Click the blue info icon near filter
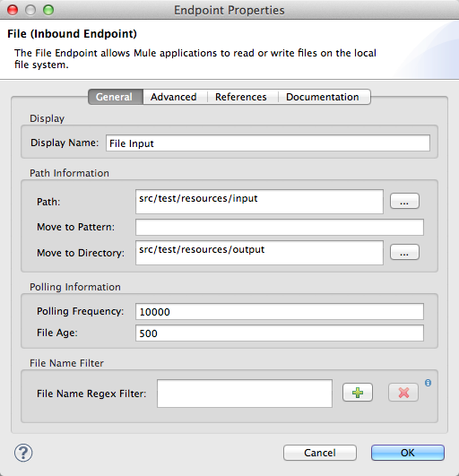 point(428,383)
